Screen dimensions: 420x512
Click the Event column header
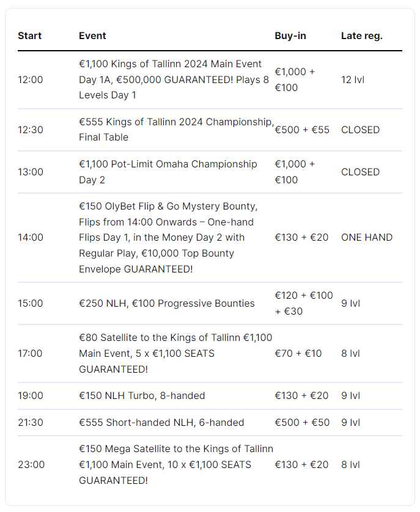point(92,36)
